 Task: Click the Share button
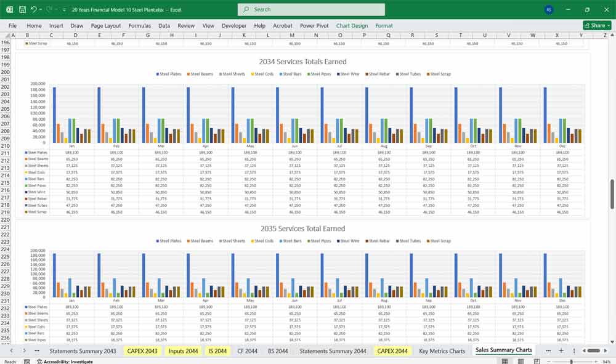pos(594,25)
